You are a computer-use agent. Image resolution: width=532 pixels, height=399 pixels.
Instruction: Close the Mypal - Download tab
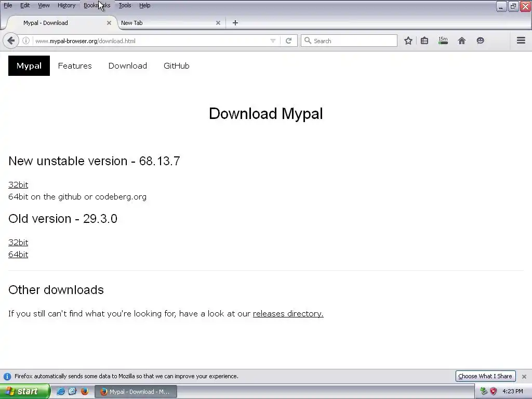pyautogui.click(x=109, y=23)
